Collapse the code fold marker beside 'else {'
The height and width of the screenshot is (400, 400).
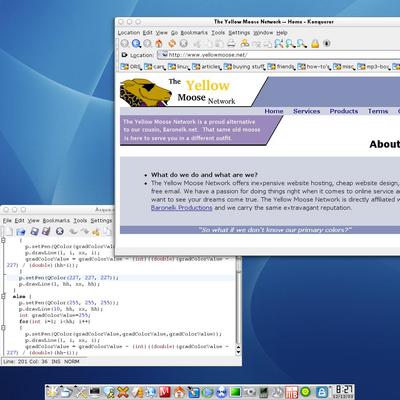point(3,296)
